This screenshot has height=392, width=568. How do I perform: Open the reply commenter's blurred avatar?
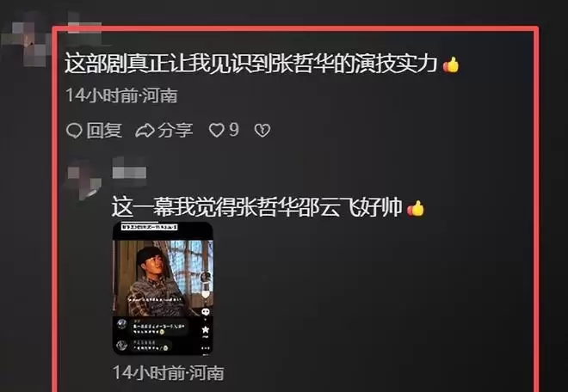(84, 179)
